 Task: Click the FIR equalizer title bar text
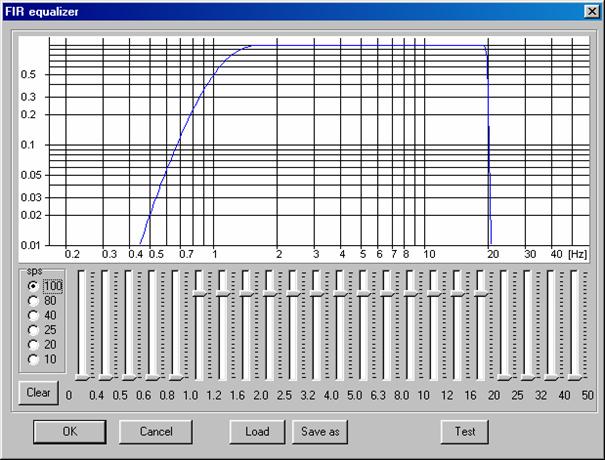tap(42, 12)
